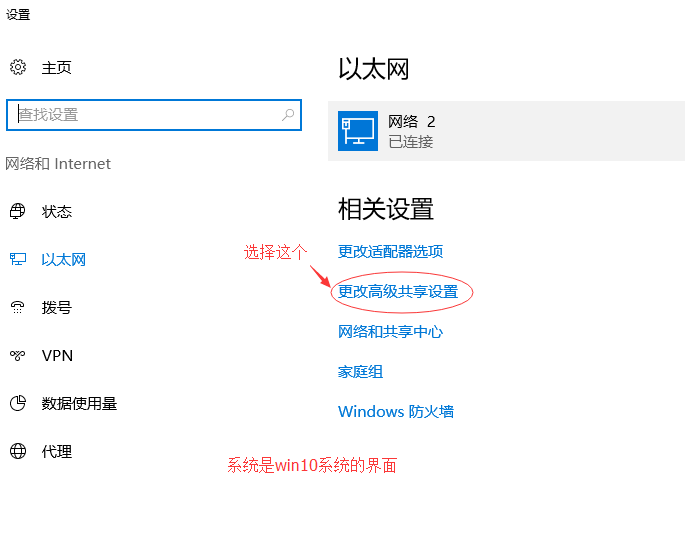Select the 拨号 sidebar item
685x558 pixels.
point(57,308)
